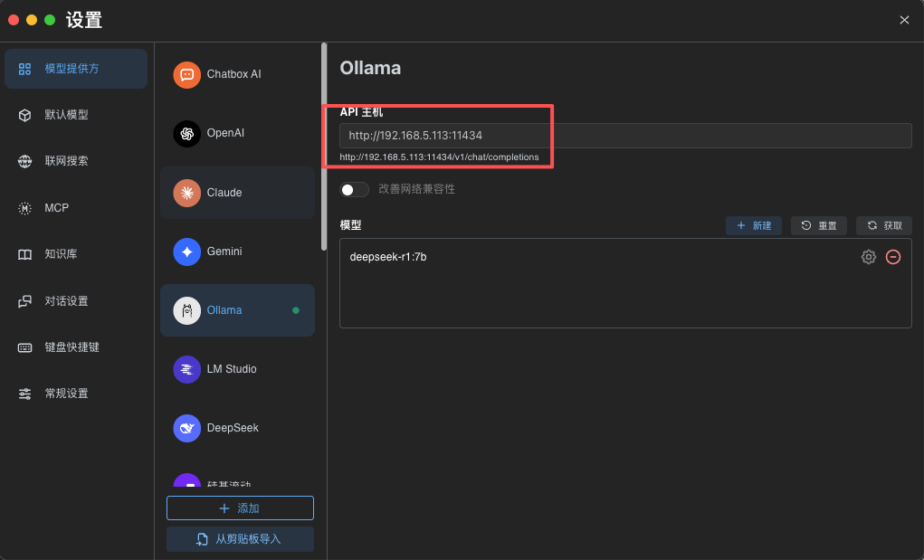Click the LM Studio provider icon
This screenshot has width=924, height=560.
(x=187, y=369)
